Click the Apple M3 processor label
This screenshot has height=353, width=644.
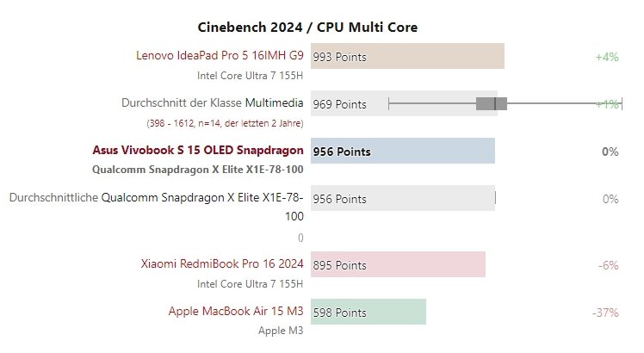pyautogui.click(x=281, y=330)
